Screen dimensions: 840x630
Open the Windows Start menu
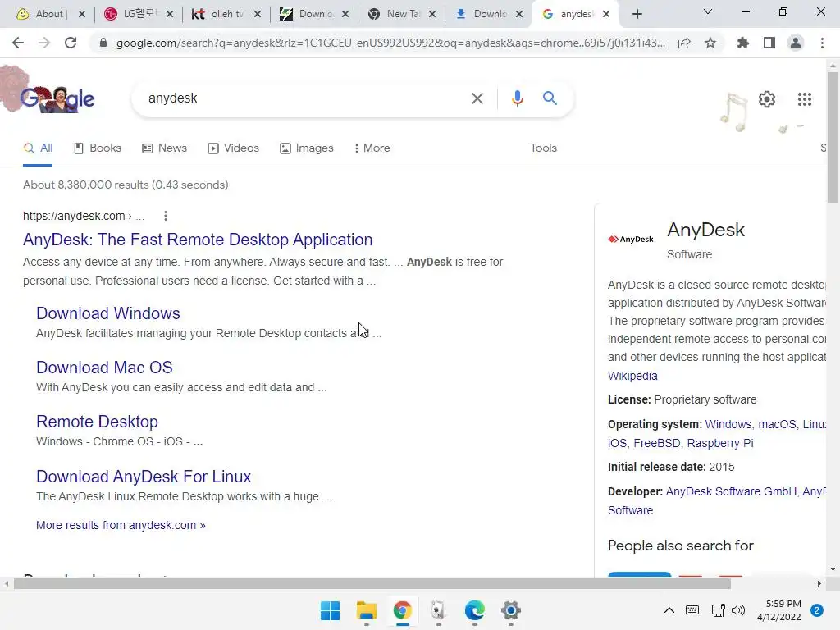(330, 610)
